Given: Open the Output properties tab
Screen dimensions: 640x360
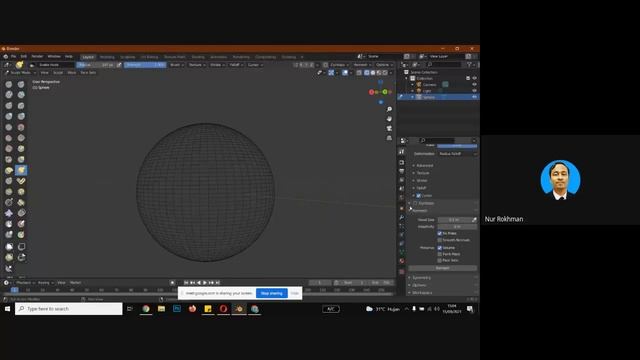Looking at the screenshot, I should (x=402, y=171).
